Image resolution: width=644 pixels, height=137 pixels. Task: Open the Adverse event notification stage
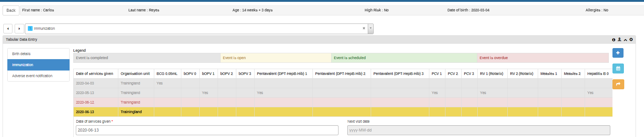point(38,76)
